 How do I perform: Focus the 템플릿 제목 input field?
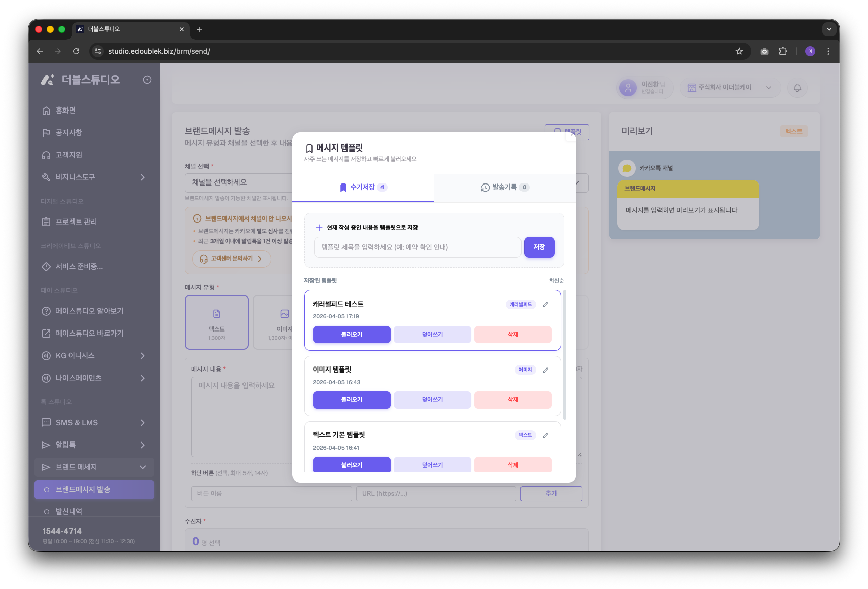tap(418, 247)
